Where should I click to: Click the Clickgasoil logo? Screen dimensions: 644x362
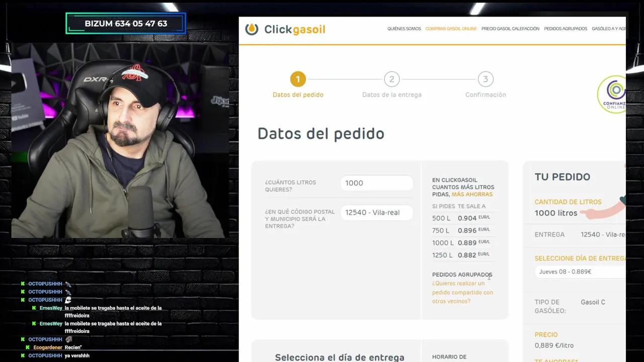(x=285, y=30)
